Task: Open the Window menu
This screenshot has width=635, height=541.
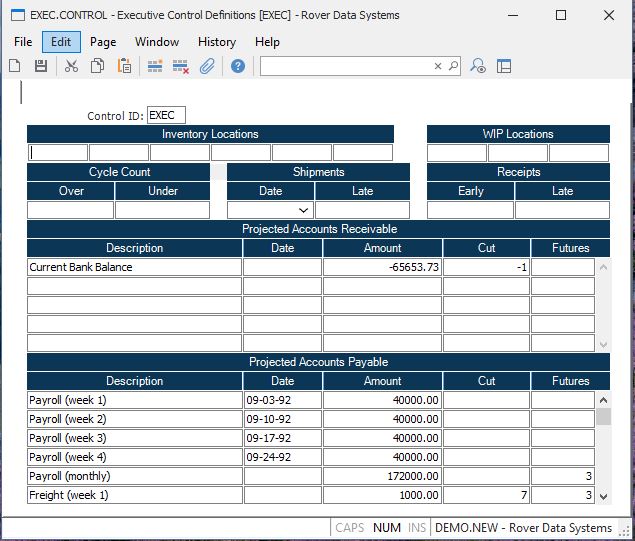Action: pyautogui.click(x=157, y=42)
